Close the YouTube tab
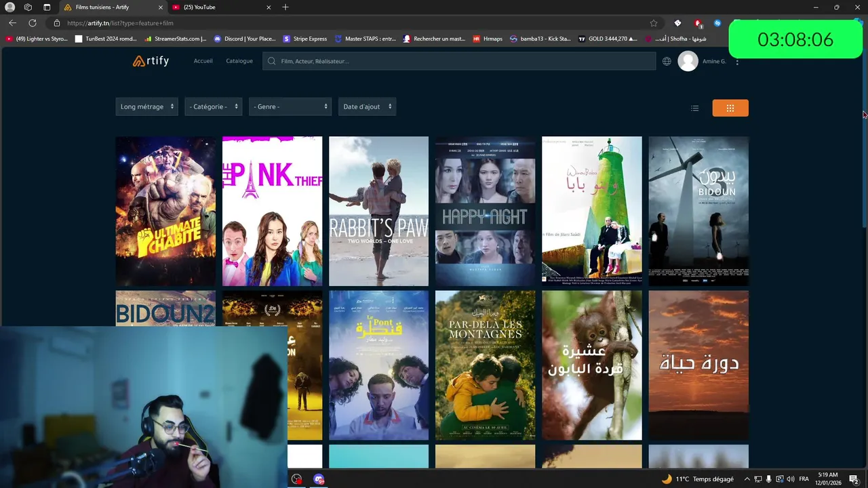 click(x=269, y=7)
